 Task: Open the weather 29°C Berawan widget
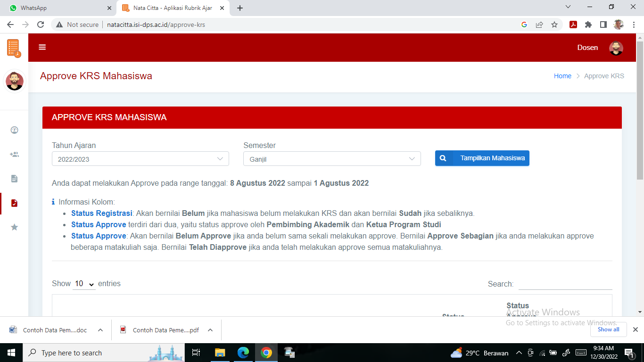[479, 353]
